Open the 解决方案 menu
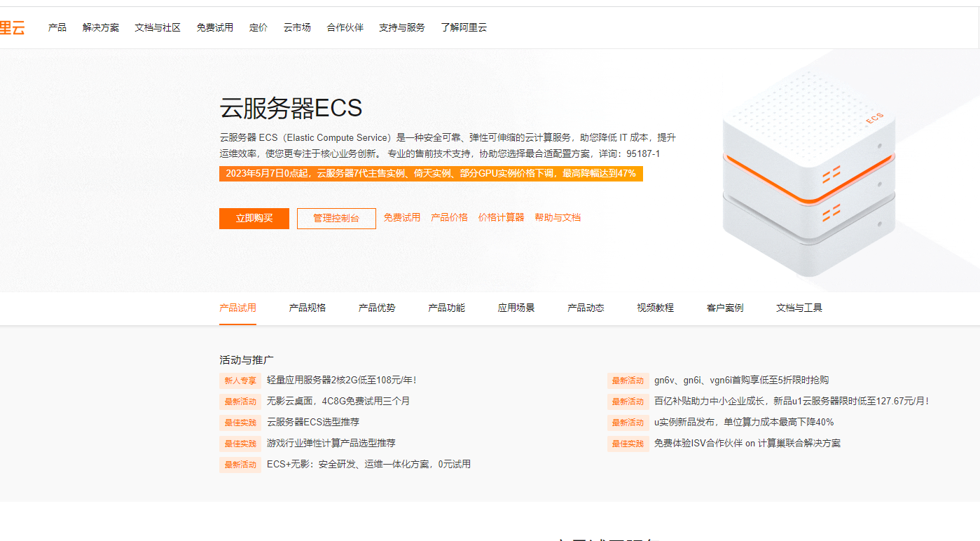The height and width of the screenshot is (541, 980). tap(101, 28)
